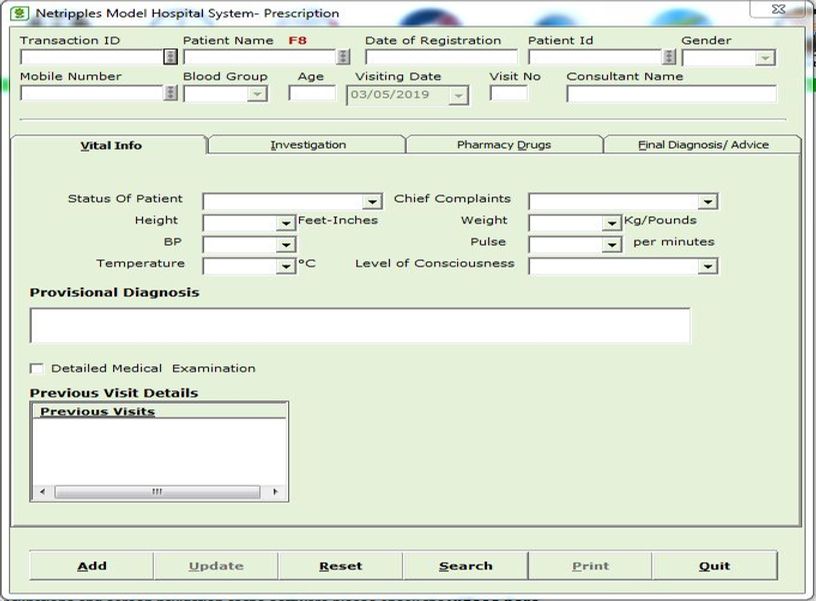Tick Detailed Medical Examination checkbox

coord(36,368)
